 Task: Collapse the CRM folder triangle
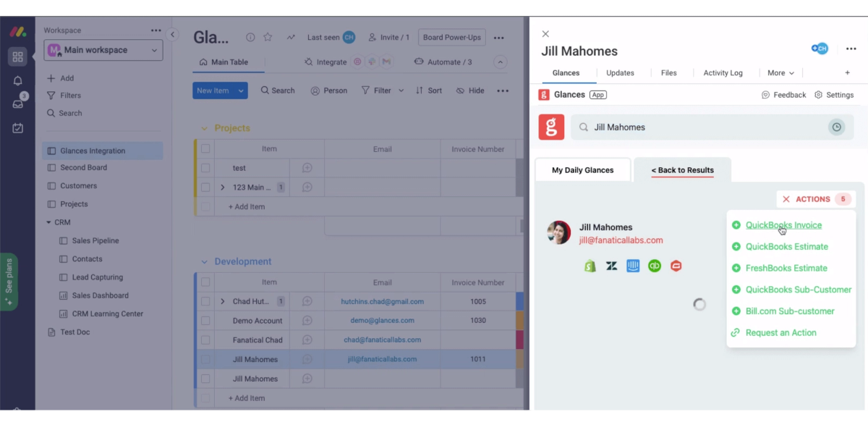pyautogui.click(x=49, y=222)
